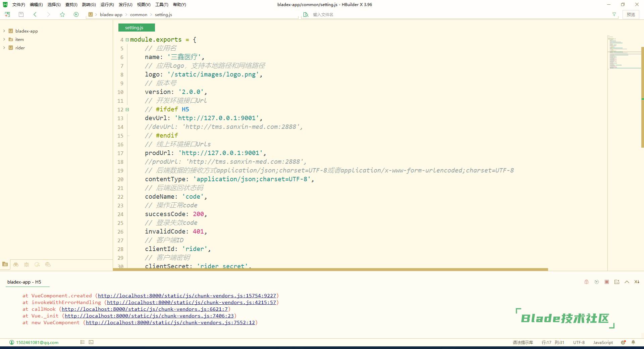Image resolution: width=644 pixels, height=349 pixels.
Task: Open the project explorer folder icon
Action: tap(5, 264)
